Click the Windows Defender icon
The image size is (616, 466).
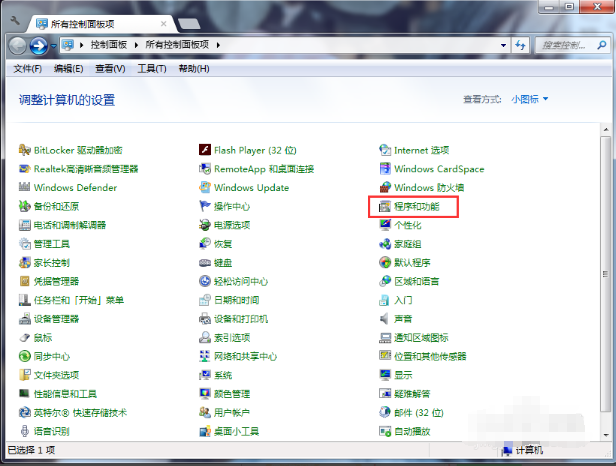(24, 187)
